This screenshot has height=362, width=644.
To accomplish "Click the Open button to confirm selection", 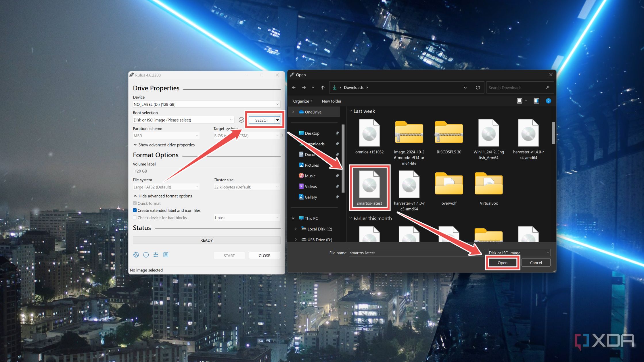I will tap(502, 262).
